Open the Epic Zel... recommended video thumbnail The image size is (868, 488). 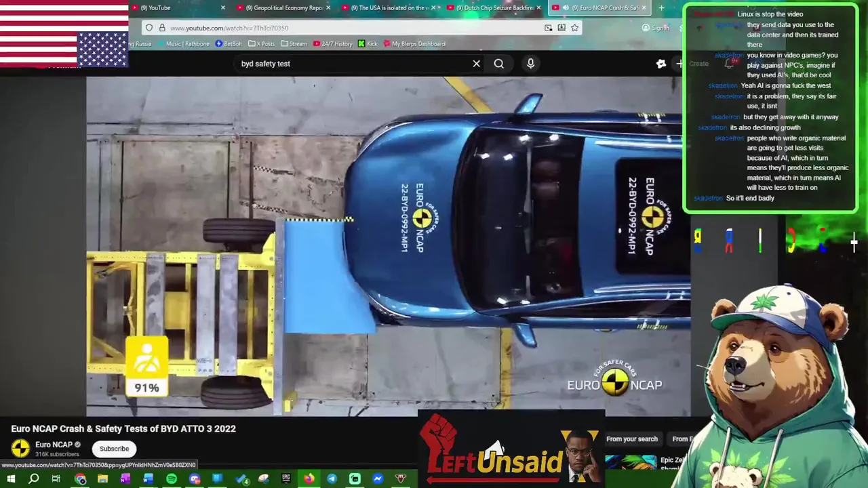pos(631,463)
